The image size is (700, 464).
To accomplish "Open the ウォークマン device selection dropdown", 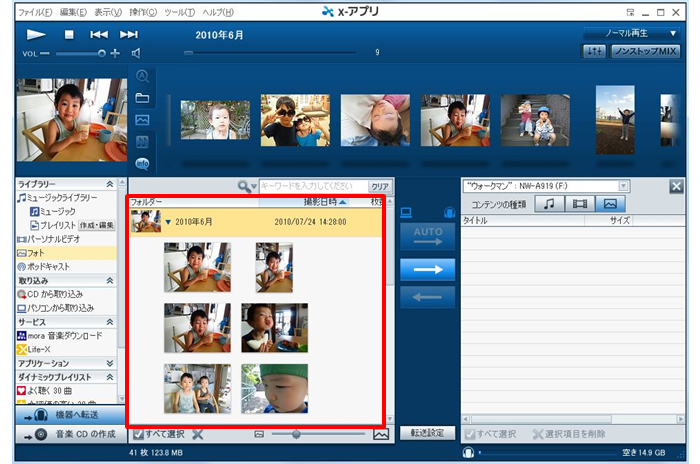I will (x=546, y=185).
